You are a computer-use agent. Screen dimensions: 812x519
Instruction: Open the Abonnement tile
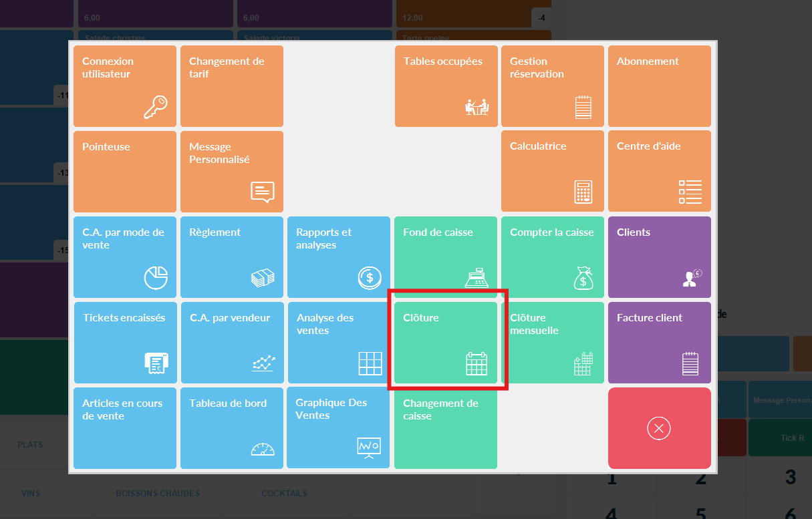(x=659, y=86)
